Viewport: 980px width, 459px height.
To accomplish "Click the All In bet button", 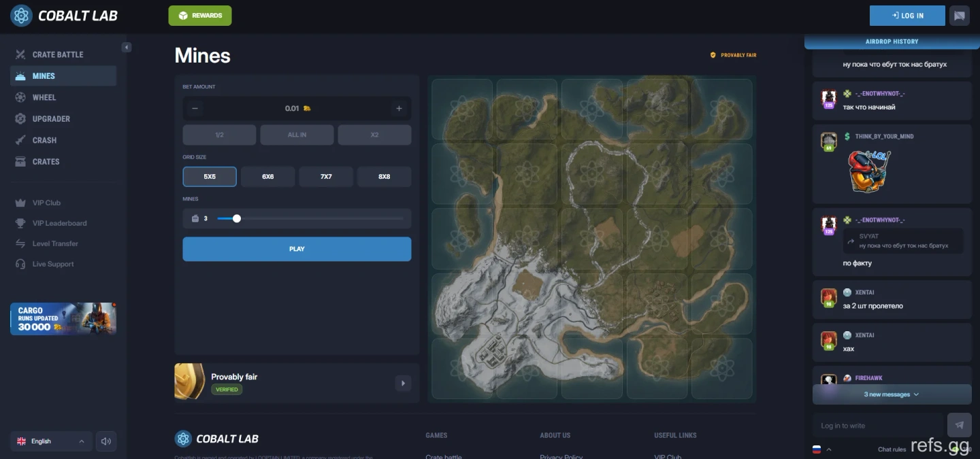I will [x=297, y=135].
